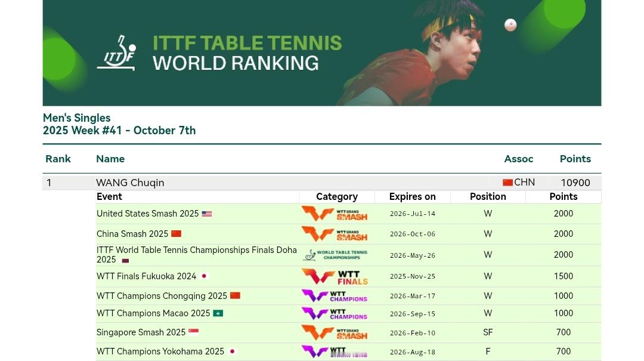Click the Assoc column header
The image size is (644, 361).
(x=518, y=159)
